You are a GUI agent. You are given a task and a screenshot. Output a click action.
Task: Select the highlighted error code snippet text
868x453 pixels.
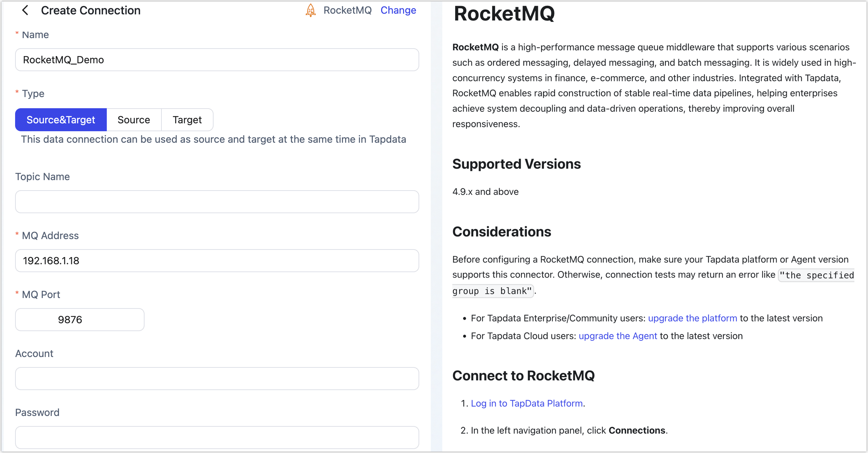point(492,291)
